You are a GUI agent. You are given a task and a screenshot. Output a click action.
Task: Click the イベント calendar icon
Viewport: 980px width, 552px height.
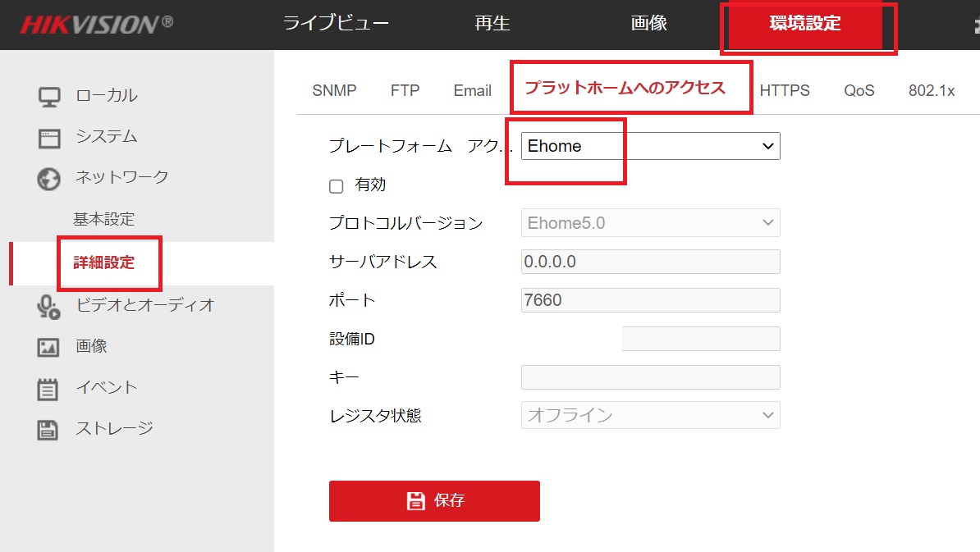click(x=47, y=387)
